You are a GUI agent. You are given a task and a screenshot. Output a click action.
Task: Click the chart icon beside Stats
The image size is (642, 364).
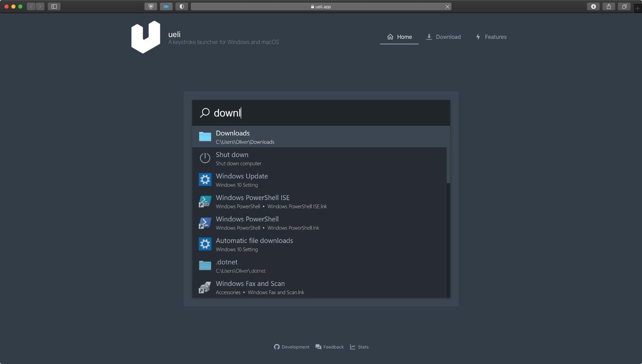click(x=353, y=347)
